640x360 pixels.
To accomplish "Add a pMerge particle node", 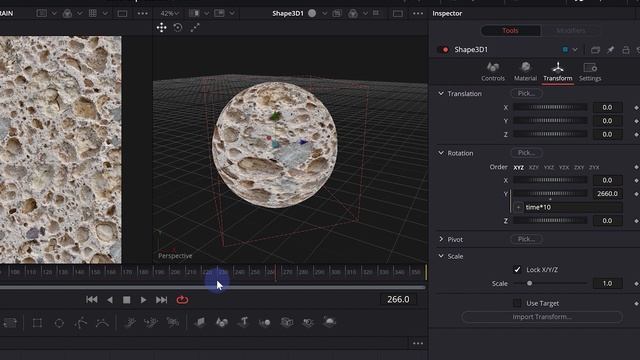I will 151,322.
